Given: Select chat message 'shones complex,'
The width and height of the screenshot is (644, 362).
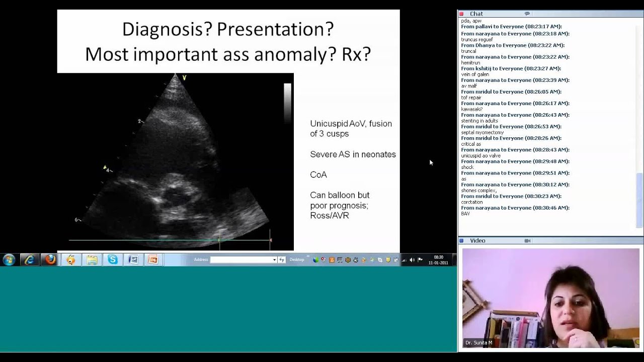Looking at the screenshot, I should coord(478,191).
